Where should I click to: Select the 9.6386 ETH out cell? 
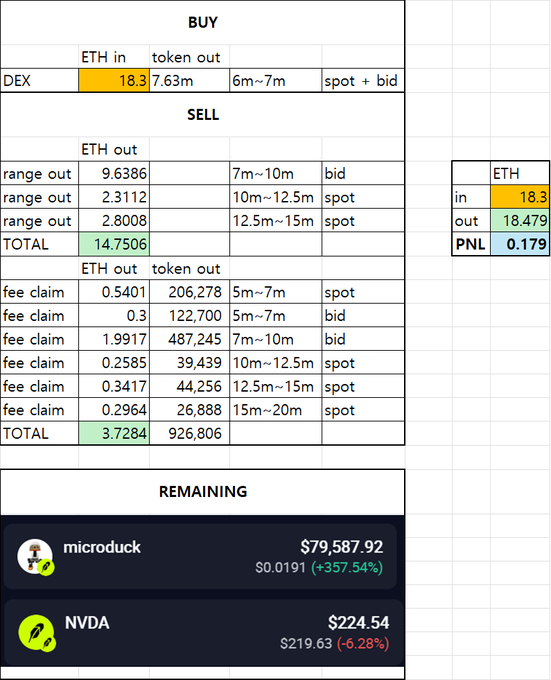pyautogui.click(x=114, y=173)
